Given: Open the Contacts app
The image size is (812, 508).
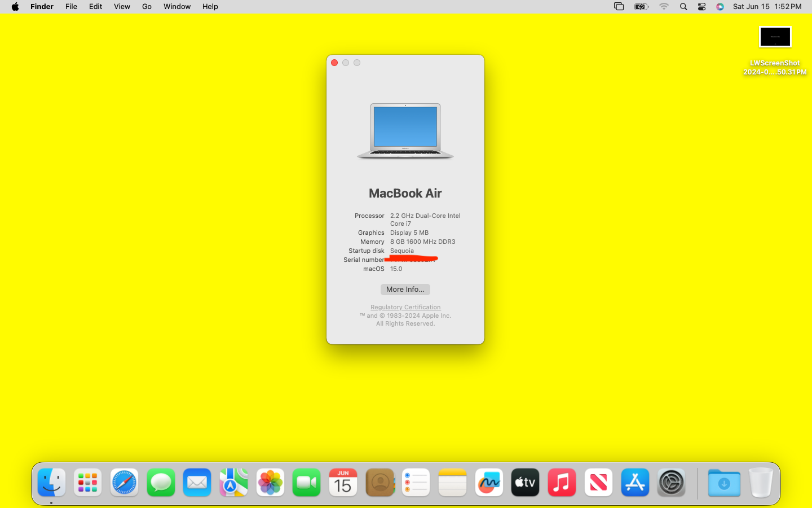Looking at the screenshot, I should tap(379, 483).
